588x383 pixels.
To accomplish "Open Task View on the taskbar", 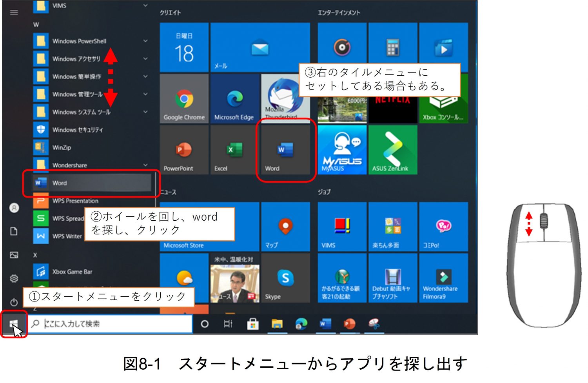I will 228,324.
